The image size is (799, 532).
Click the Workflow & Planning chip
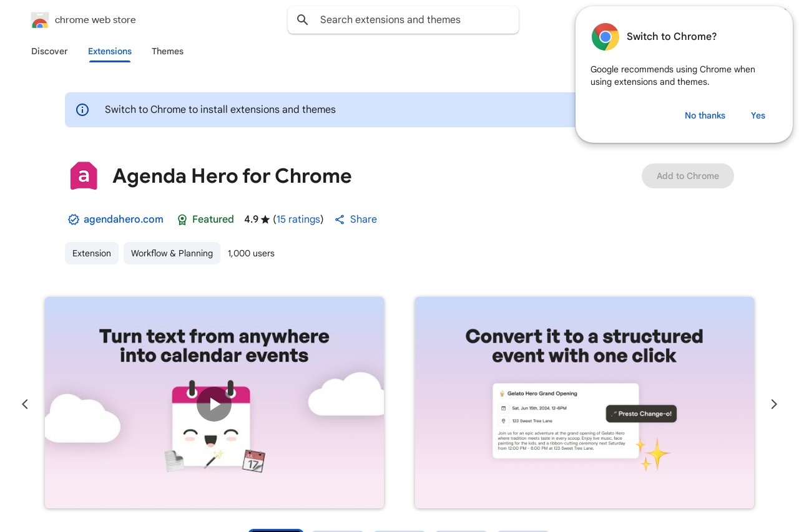coord(172,253)
